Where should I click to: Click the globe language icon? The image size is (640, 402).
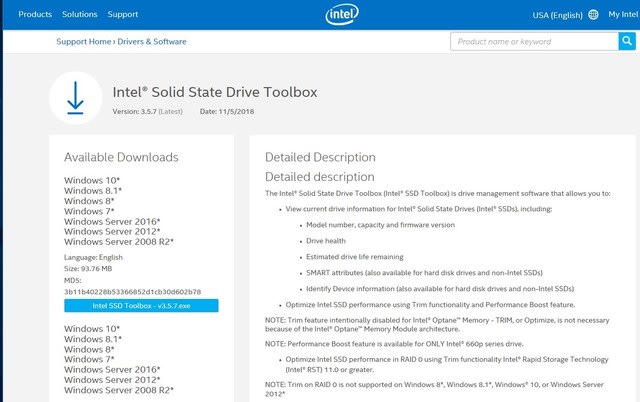[593, 15]
